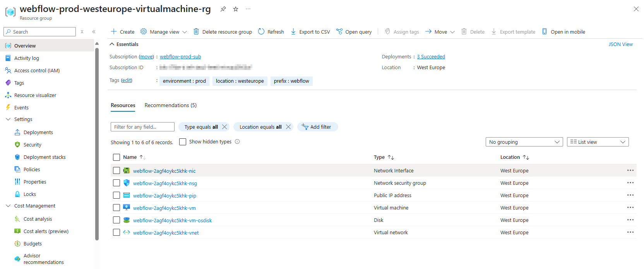
Task: Click the sidebar vertical scrollbar
Action: pos(97,144)
